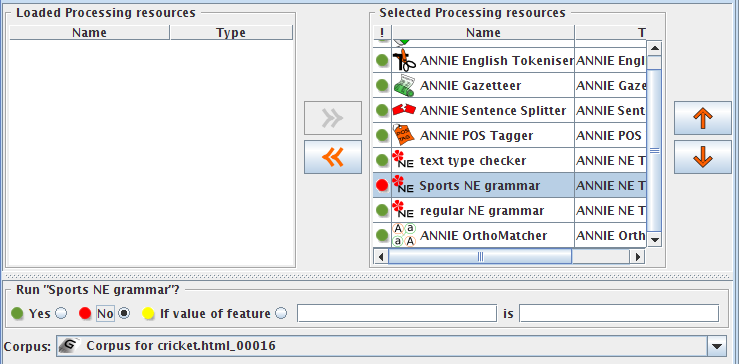Image resolution: width=740 pixels, height=364 pixels.
Task: Select the 'ANNIE OrthoMatcher' row name
Action: (x=483, y=236)
